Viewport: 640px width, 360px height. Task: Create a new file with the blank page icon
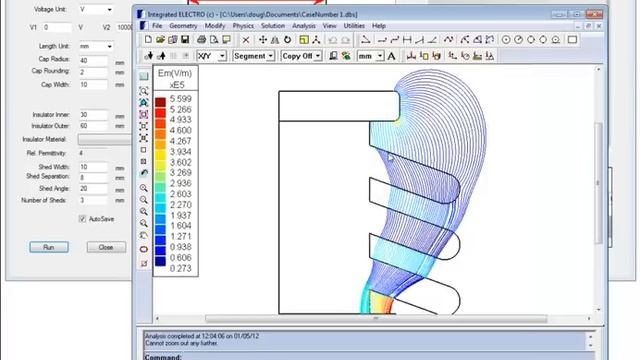[x=148, y=40]
